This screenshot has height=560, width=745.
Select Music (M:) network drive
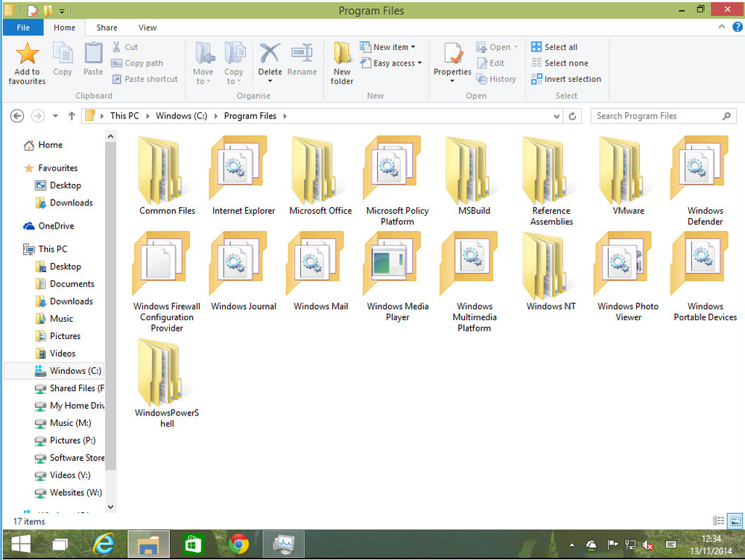coord(63,423)
